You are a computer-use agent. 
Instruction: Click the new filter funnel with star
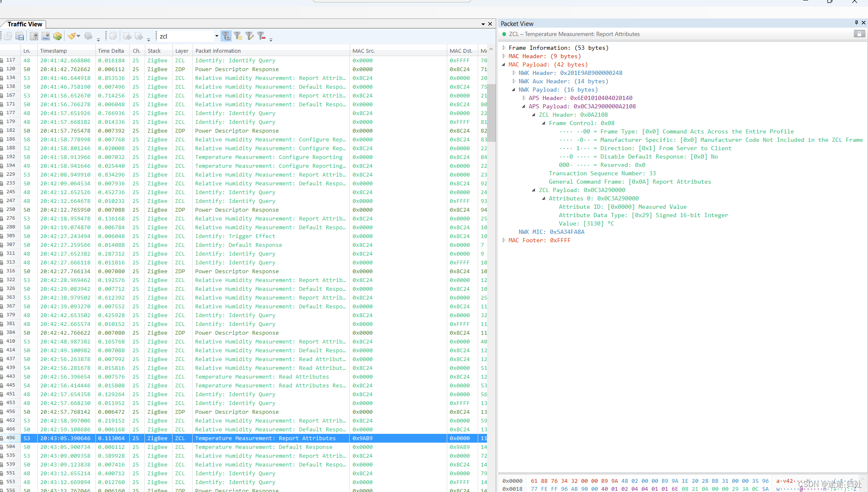click(238, 36)
